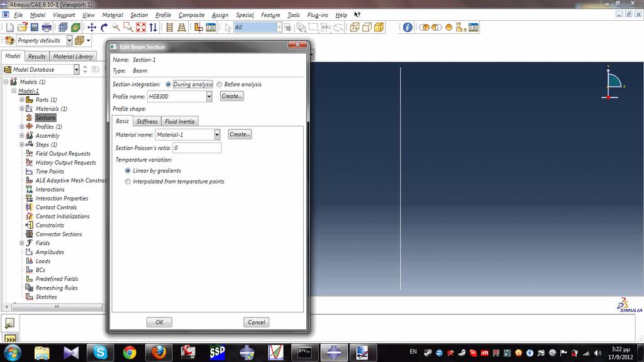The height and width of the screenshot is (362, 644).
Task: Click the Auto-Fit View icon
Action: point(141,28)
